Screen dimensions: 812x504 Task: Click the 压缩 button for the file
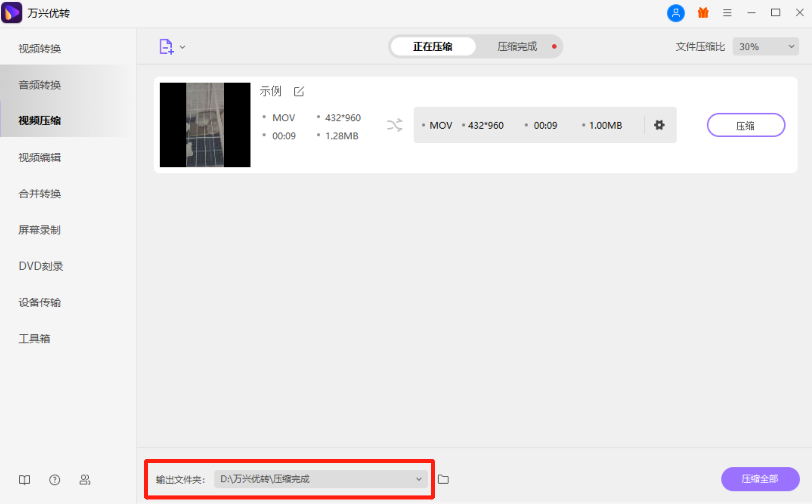[746, 125]
